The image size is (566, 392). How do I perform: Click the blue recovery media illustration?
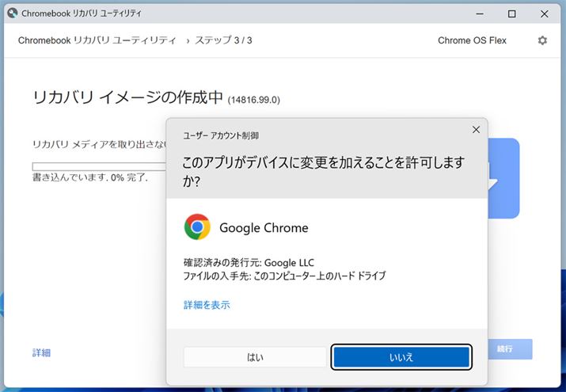[x=503, y=178]
